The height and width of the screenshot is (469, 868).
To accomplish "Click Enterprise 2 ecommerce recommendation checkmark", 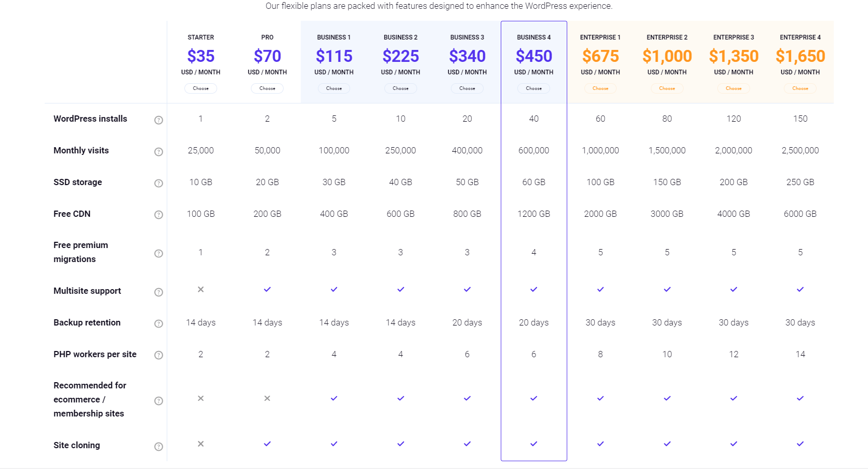I will [x=667, y=398].
